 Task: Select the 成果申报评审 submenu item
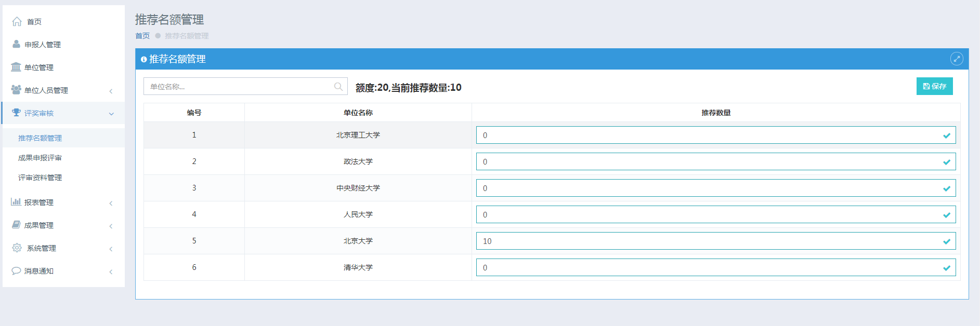pos(63,157)
